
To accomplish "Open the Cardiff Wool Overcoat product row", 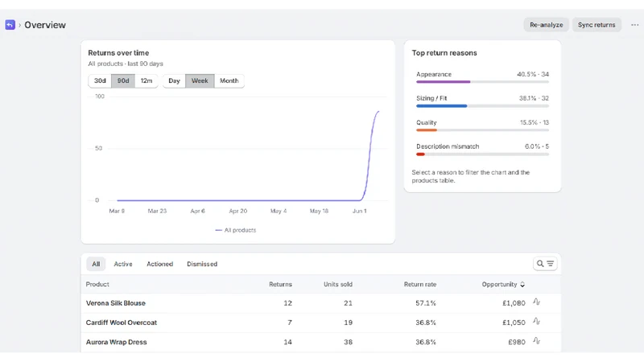I will [x=320, y=323].
